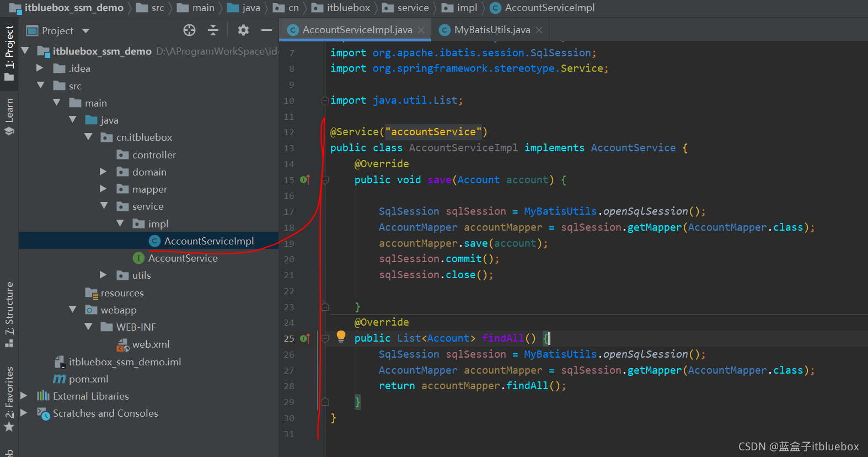Click the Favorites star icon
Viewport: 868px width, 457px height.
(x=9, y=427)
